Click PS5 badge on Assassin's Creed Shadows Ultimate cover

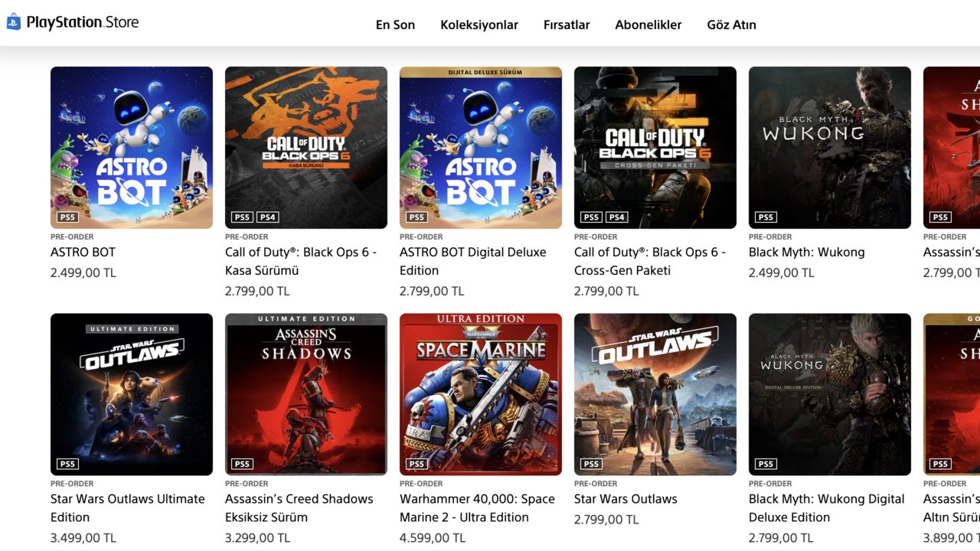(x=242, y=464)
